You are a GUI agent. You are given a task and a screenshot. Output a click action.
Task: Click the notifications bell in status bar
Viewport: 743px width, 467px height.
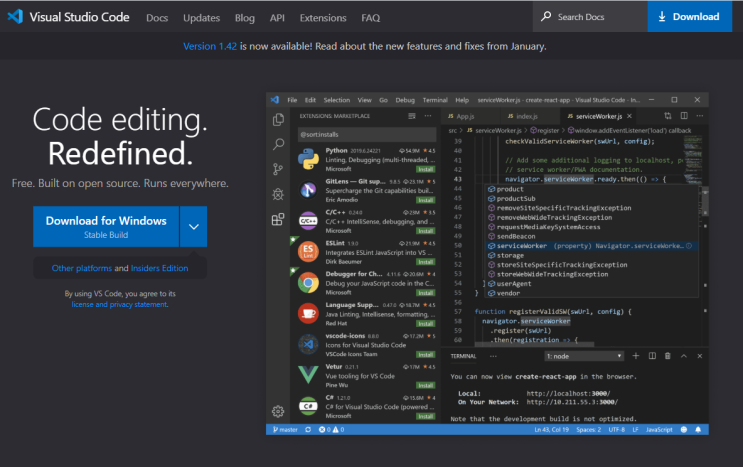[698, 430]
